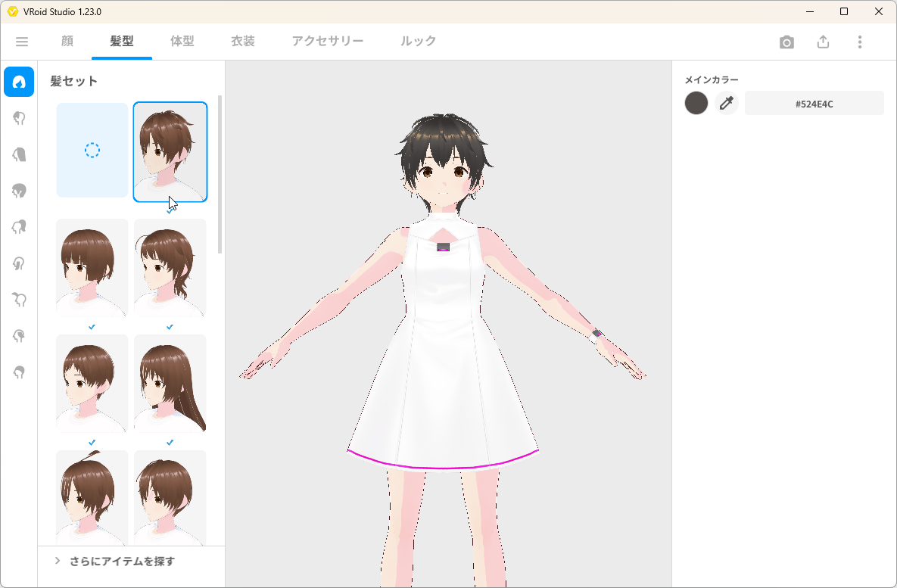Switch to the 顔 (face) tab
The height and width of the screenshot is (588, 897).
point(67,42)
